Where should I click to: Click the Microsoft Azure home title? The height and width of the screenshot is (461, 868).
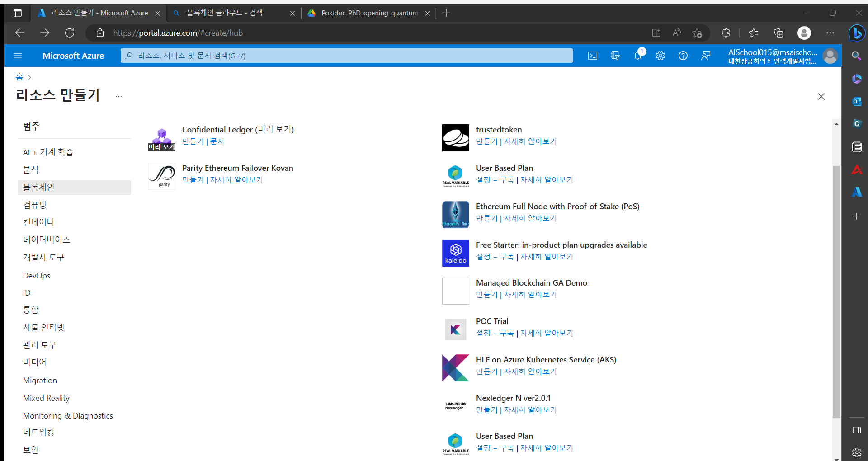pyautogui.click(x=73, y=56)
